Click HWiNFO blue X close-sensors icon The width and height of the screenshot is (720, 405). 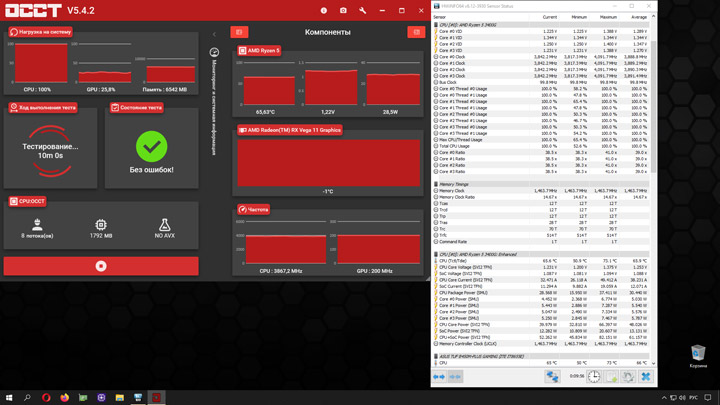tap(646, 377)
